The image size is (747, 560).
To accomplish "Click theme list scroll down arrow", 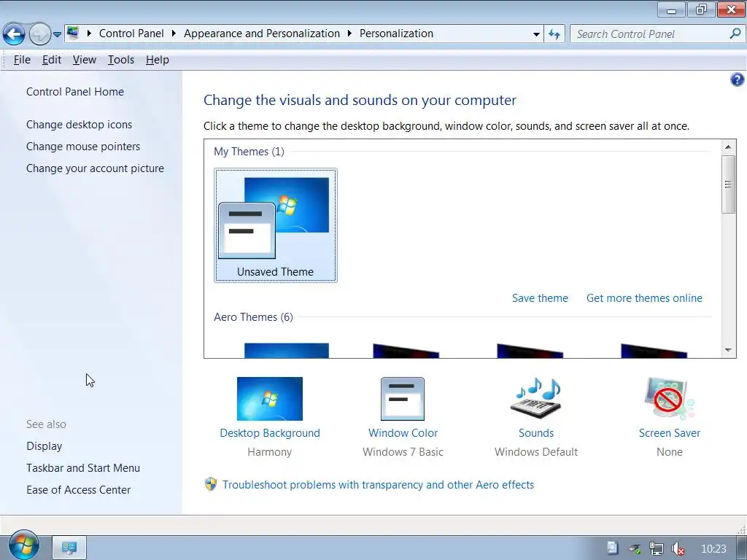I will click(x=728, y=350).
